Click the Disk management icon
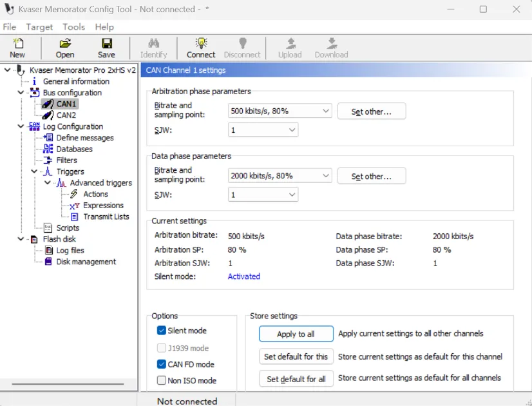This screenshot has width=532, height=406. [x=48, y=262]
